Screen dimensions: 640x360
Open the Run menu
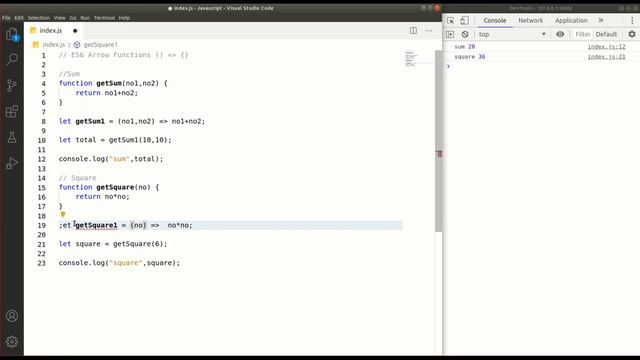(85, 18)
